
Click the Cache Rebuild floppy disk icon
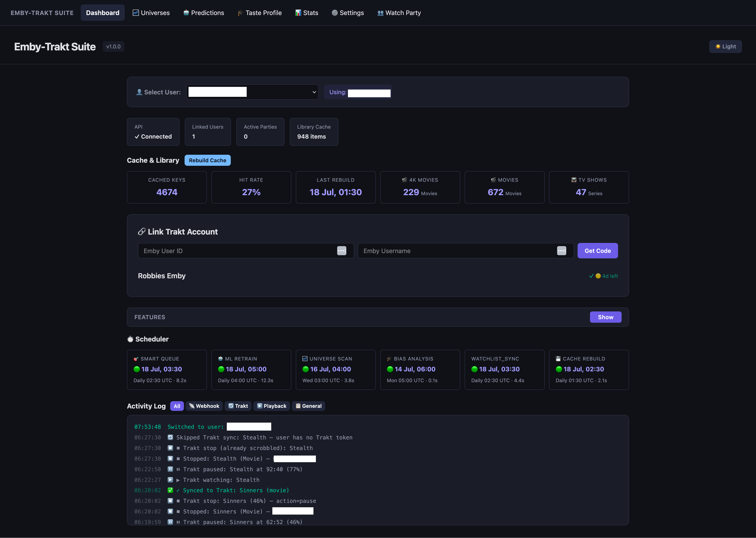(x=558, y=359)
